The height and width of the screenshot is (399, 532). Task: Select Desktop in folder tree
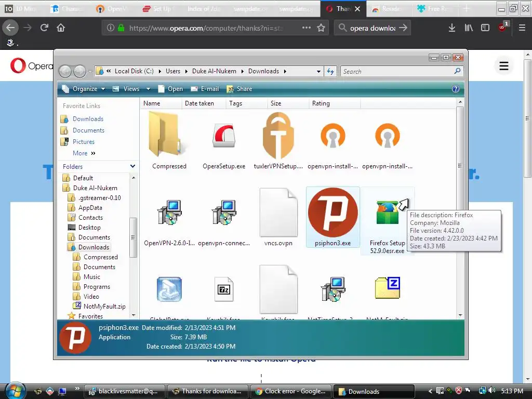click(x=89, y=228)
